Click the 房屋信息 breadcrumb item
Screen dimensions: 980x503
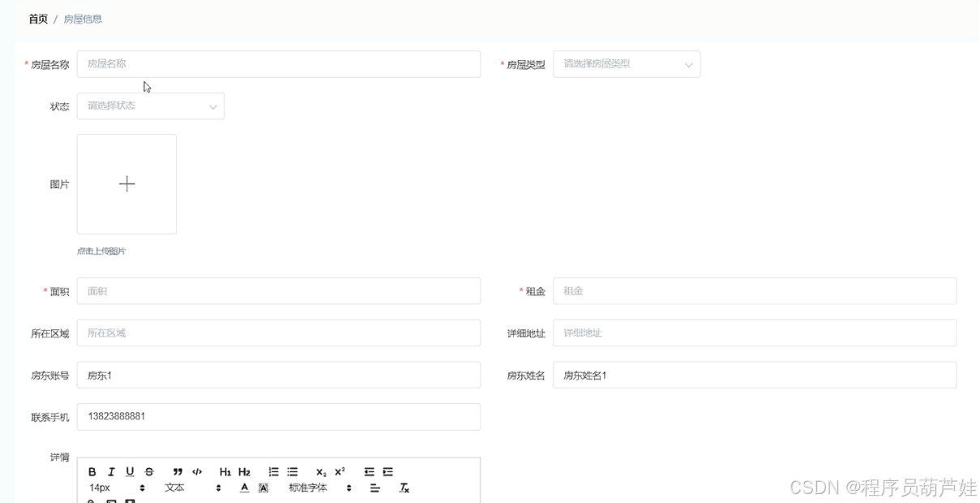coord(83,19)
